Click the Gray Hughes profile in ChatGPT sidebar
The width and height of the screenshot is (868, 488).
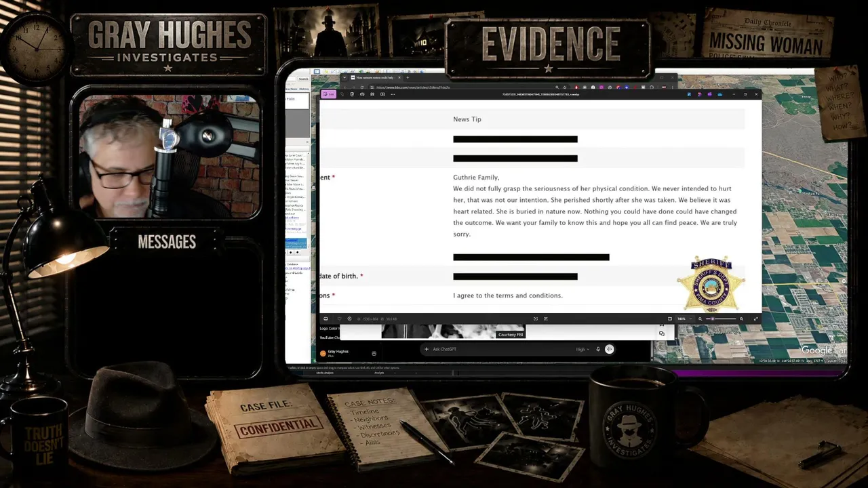tap(334, 352)
